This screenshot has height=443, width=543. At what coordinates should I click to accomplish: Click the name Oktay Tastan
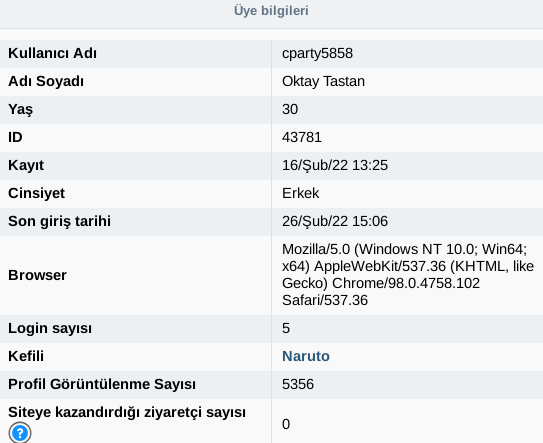tap(323, 81)
